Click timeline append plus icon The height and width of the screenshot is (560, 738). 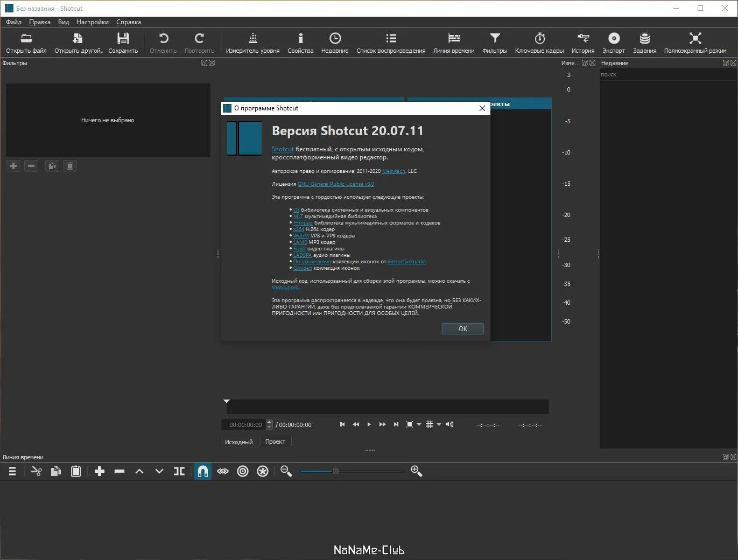[100, 471]
